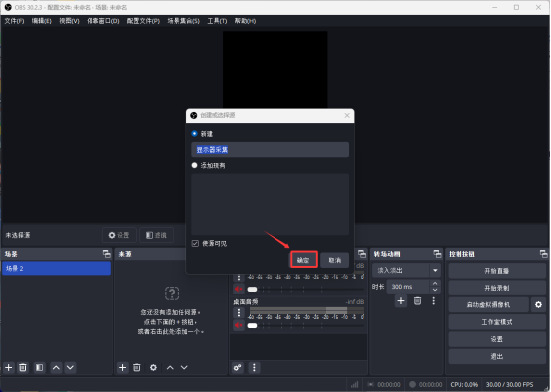Screen dimensions: 551x392
Task: Open the 滤镜 filters button in source toolbar
Action: point(156,235)
